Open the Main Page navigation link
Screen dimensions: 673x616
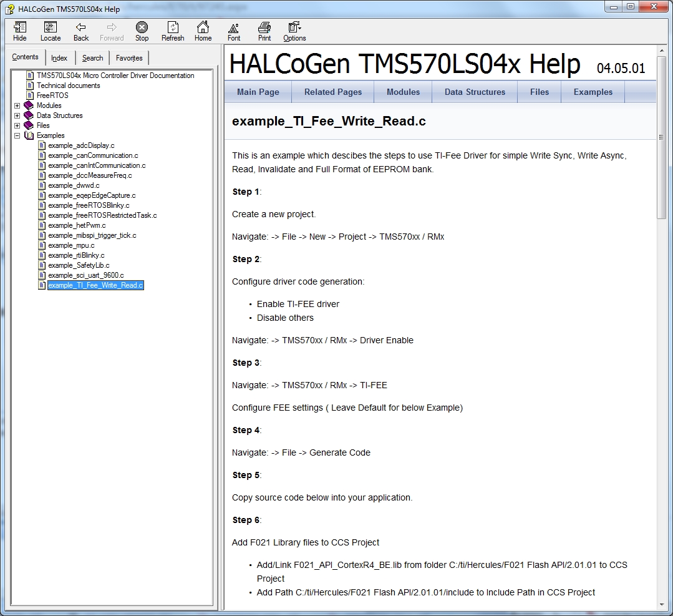tap(258, 92)
